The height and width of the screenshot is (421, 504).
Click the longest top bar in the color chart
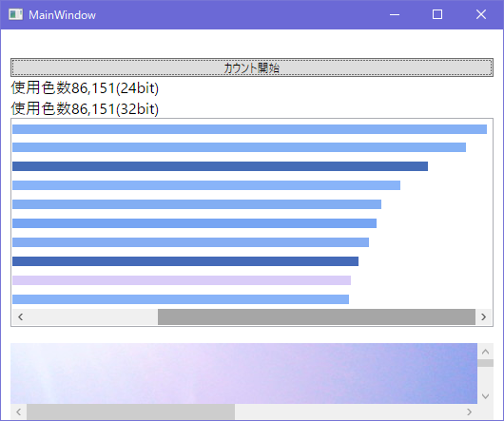click(249, 129)
